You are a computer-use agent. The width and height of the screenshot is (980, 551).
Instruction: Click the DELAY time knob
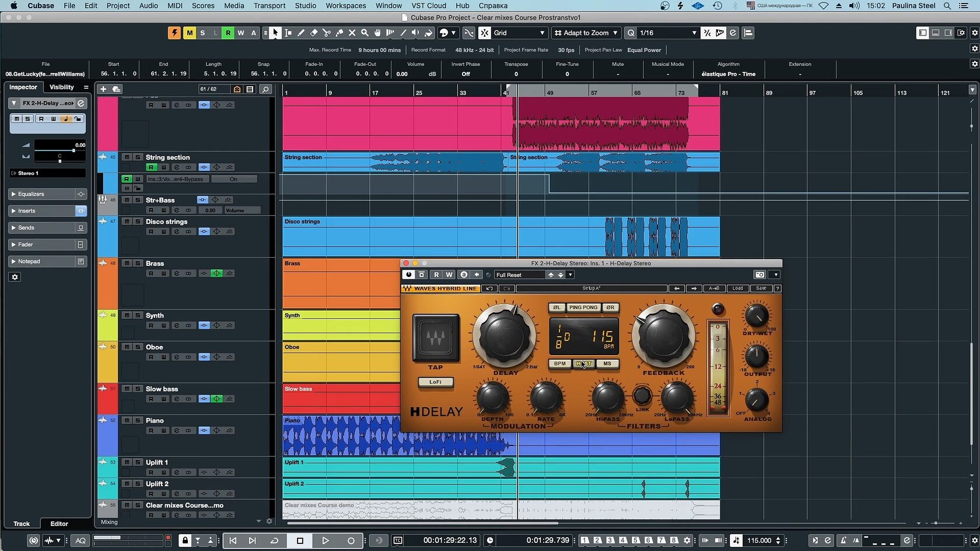pos(504,335)
